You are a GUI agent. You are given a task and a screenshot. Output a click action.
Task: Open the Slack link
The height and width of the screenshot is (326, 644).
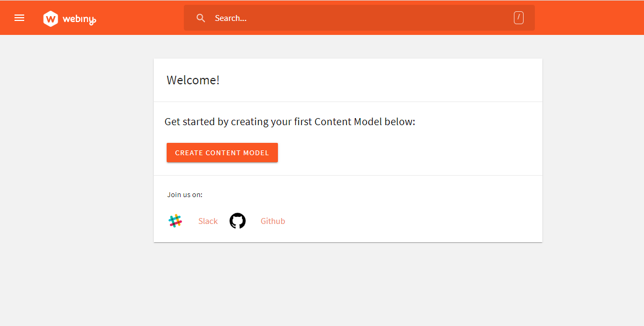(208, 221)
